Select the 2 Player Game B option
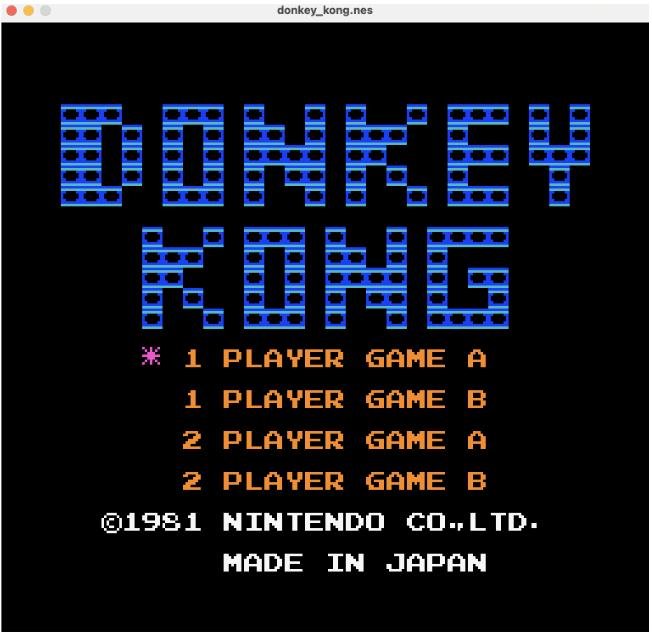Viewport: 652px width, 636px height. [335, 482]
